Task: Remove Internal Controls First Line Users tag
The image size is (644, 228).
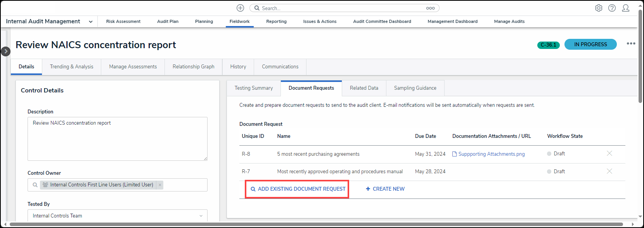Action: click(160, 185)
